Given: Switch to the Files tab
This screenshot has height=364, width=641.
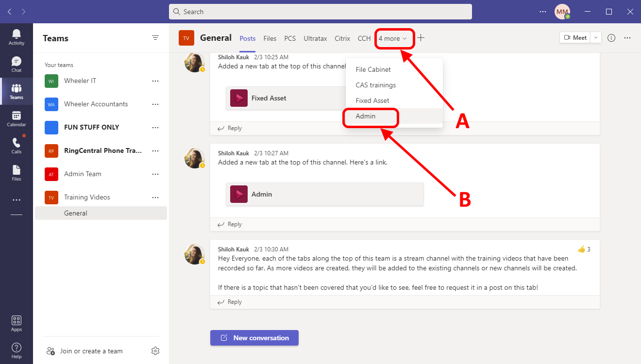Looking at the screenshot, I should pos(270,38).
